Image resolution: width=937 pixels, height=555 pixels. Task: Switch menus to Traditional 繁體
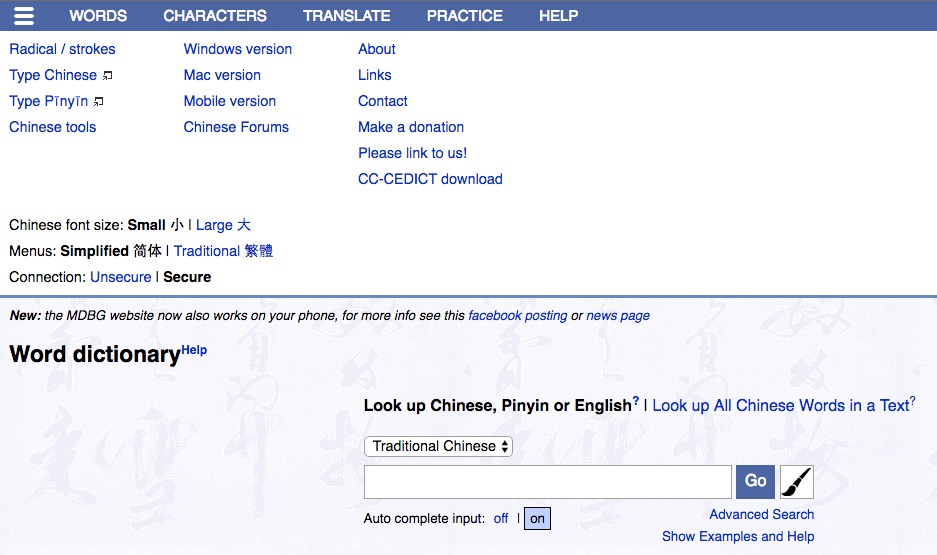[223, 251]
